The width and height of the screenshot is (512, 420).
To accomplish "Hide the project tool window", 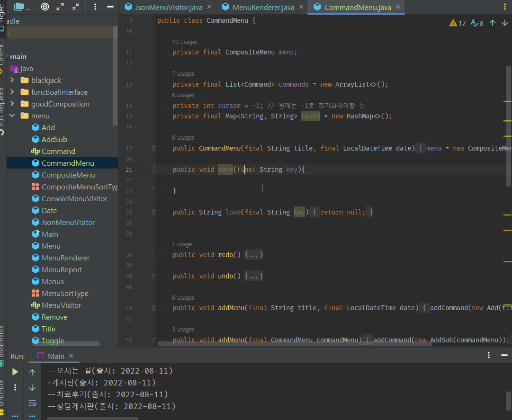I will [110, 7].
